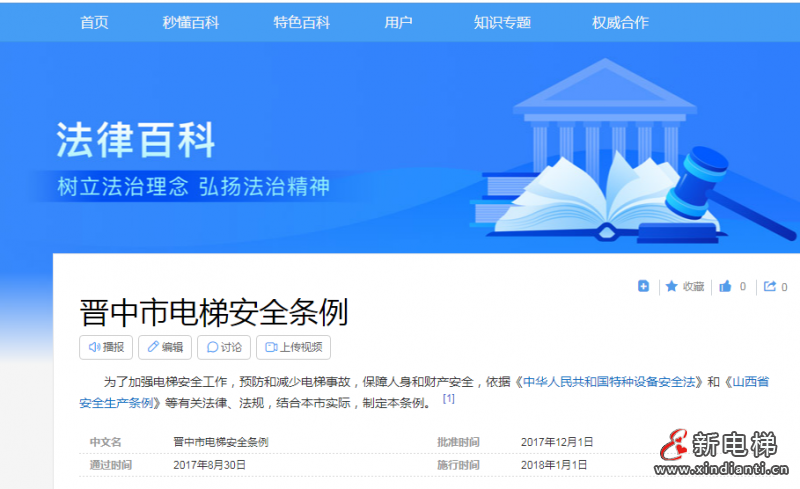
Task: Click the 中文名 field label
Action: click(x=106, y=442)
